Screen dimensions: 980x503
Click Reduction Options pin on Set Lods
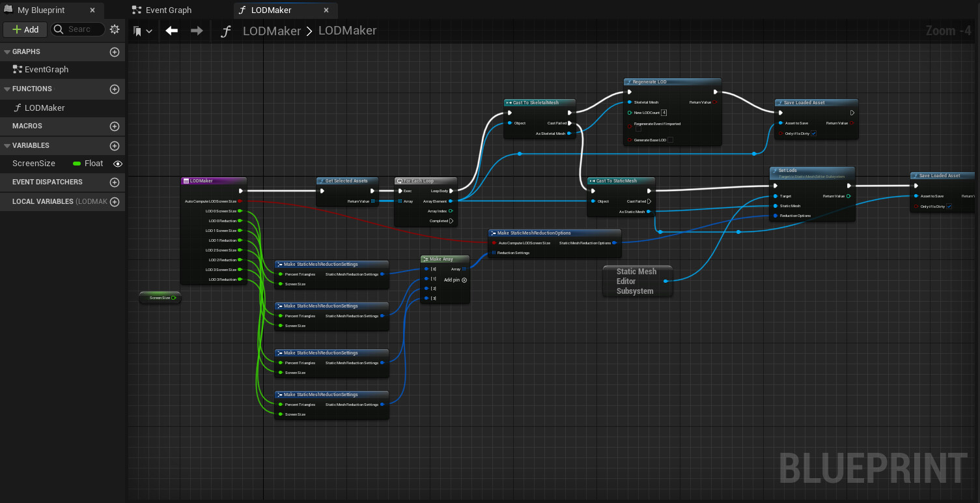(776, 216)
